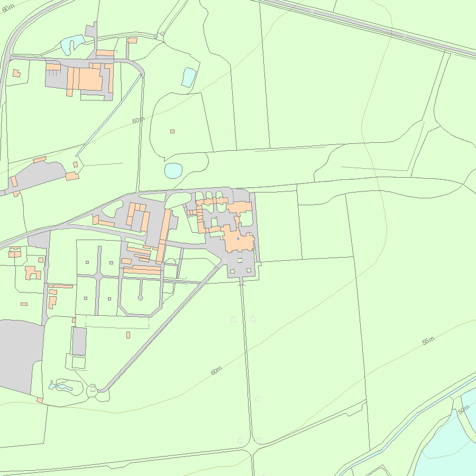This screenshot has width=476, height=476.
Task: Click the 55m contour label
Action: 428,341
